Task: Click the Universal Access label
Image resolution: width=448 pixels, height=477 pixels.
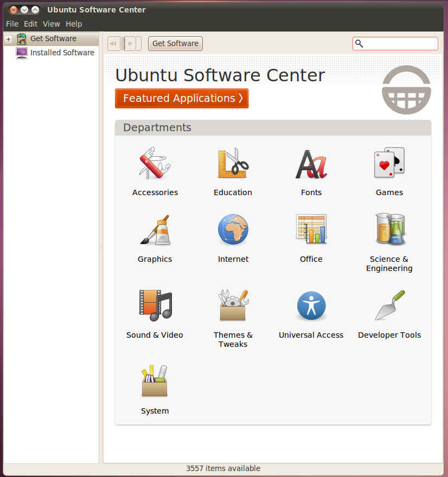Action: pyautogui.click(x=311, y=335)
